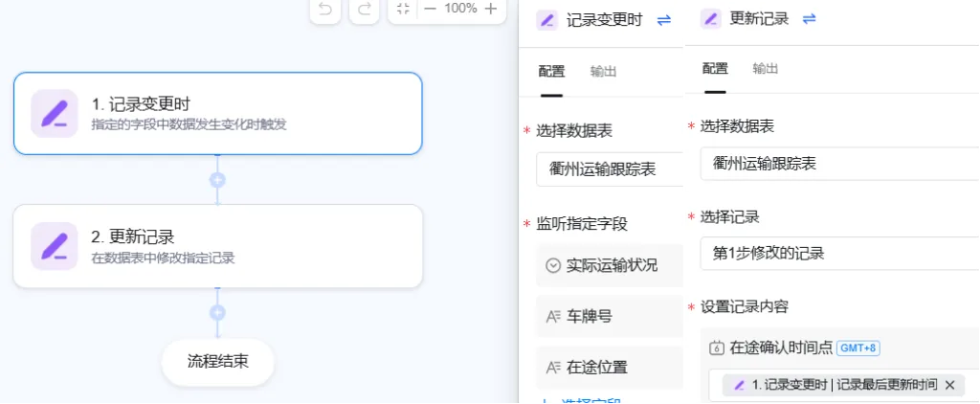
Task: Click the 车牌号 monitored field
Action: pyautogui.click(x=610, y=317)
